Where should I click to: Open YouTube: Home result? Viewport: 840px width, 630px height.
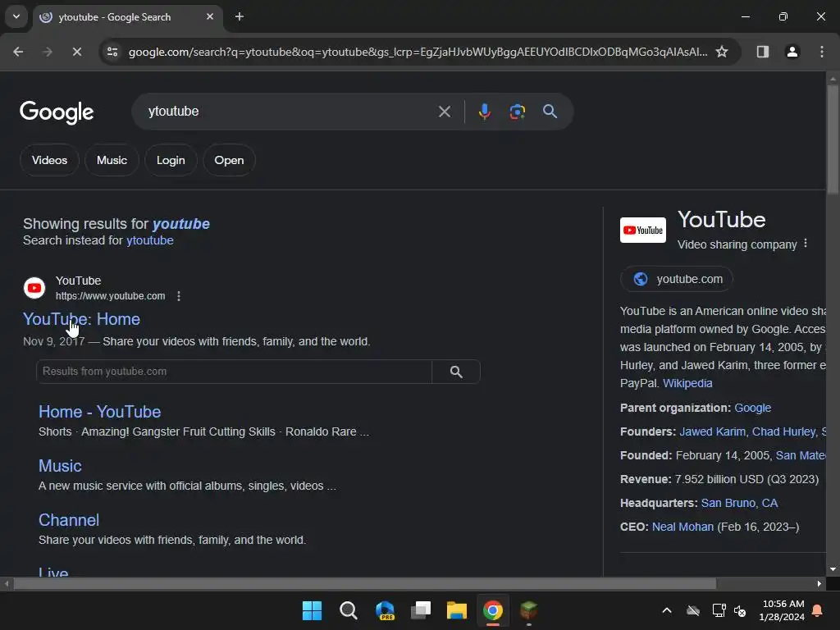coord(81,319)
